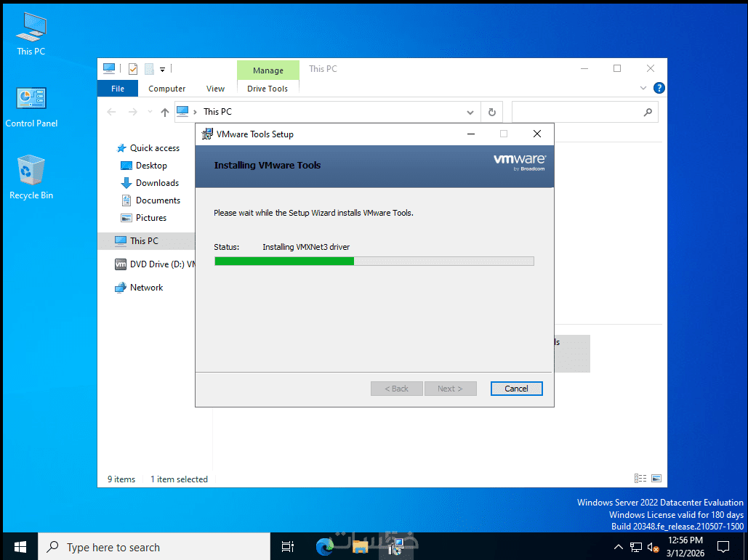
Task: Select DVD Drive (D:) in navigation pane
Action: [x=155, y=264]
